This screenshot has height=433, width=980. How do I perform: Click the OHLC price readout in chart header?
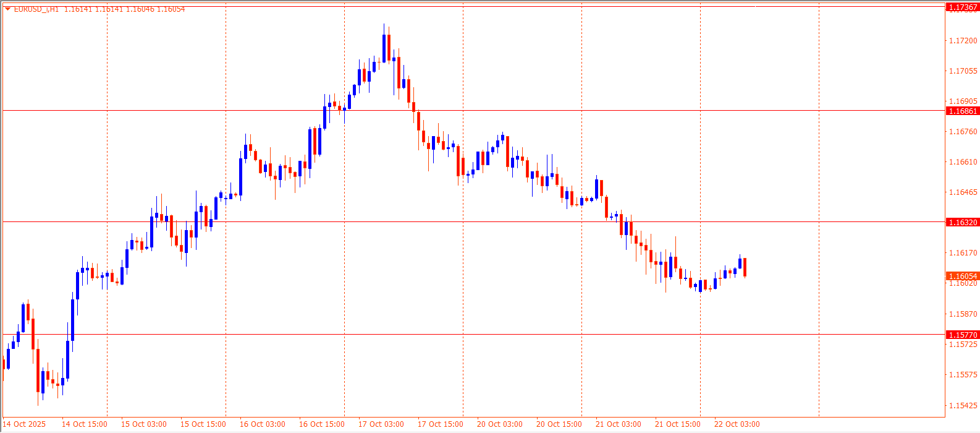tap(124, 9)
